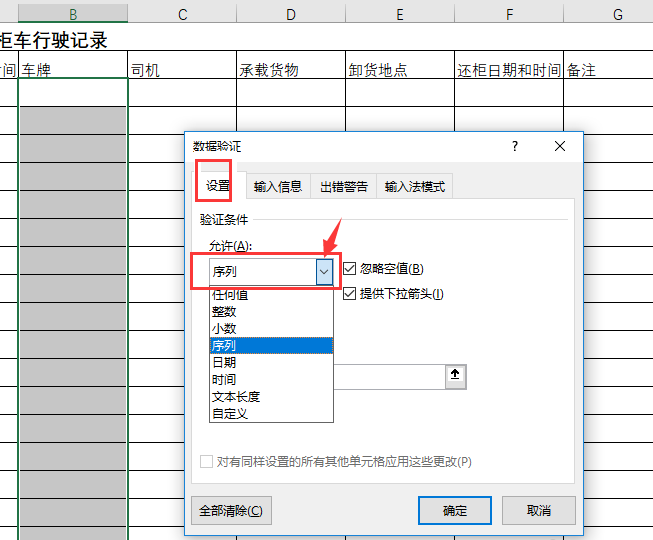653x540 pixels.
Task: Toggle the 忽略空值 checkbox
Action: [349, 269]
